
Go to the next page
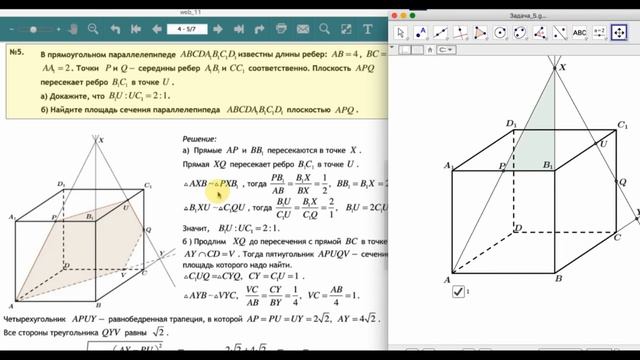click(218, 29)
